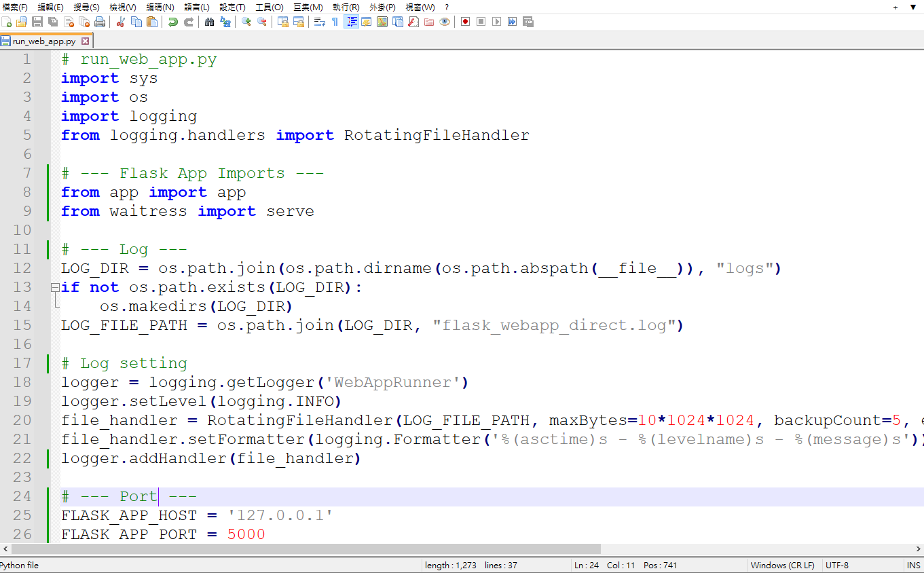This screenshot has width=924, height=573.
Task: Click the Open file folder icon
Action: [x=22, y=22]
